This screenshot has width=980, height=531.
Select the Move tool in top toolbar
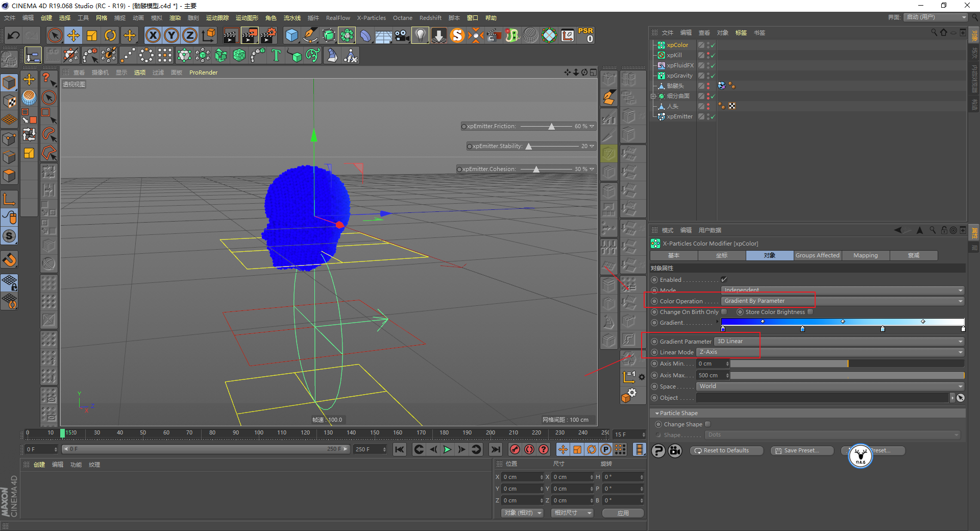point(73,35)
